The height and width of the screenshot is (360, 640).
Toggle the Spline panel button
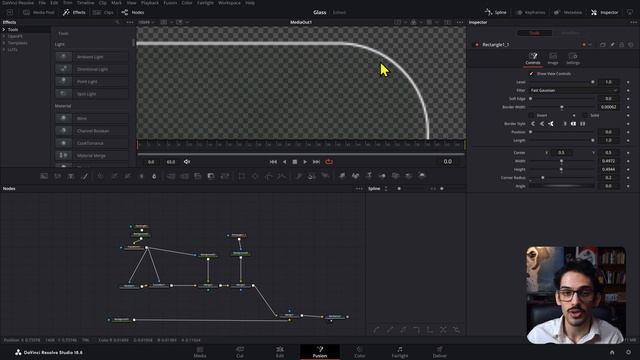click(496, 13)
